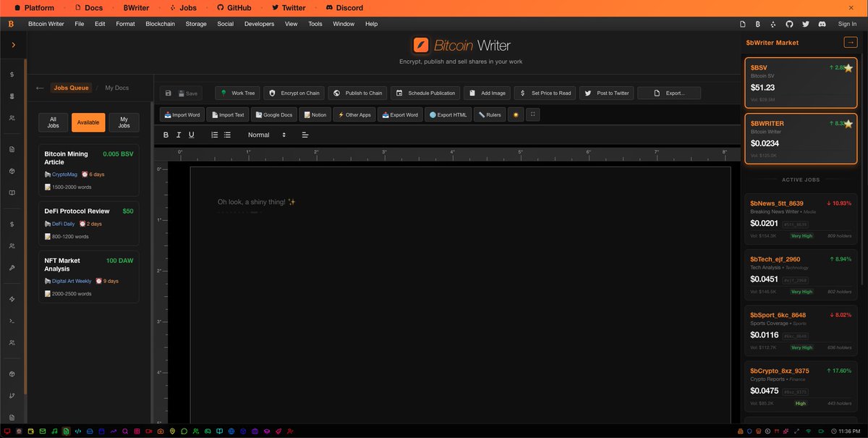This screenshot has width=868, height=438.
Task: Click Encrypt on Chain
Action: click(294, 93)
